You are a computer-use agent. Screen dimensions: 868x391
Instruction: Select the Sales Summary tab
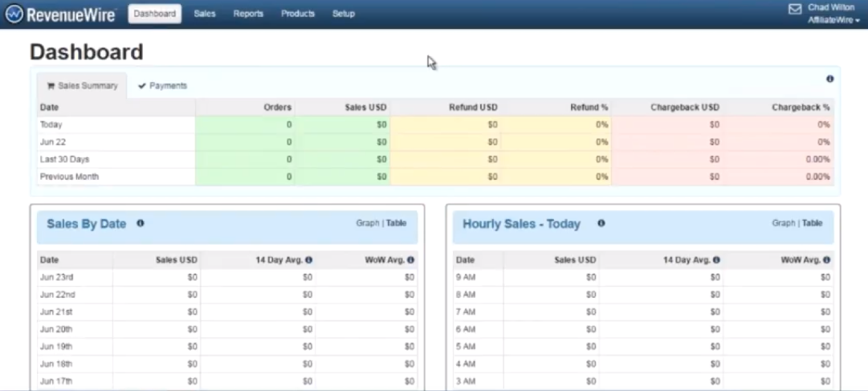tap(82, 86)
